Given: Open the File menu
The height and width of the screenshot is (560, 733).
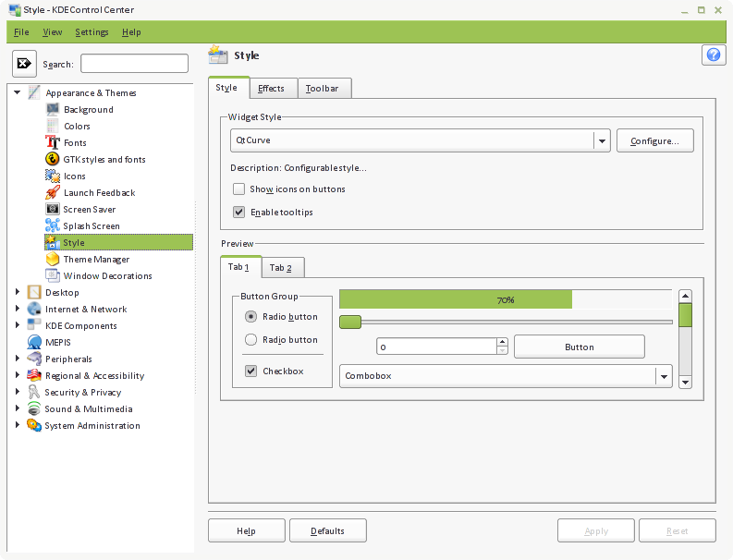Looking at the screenshot, I should coord(21,31).
